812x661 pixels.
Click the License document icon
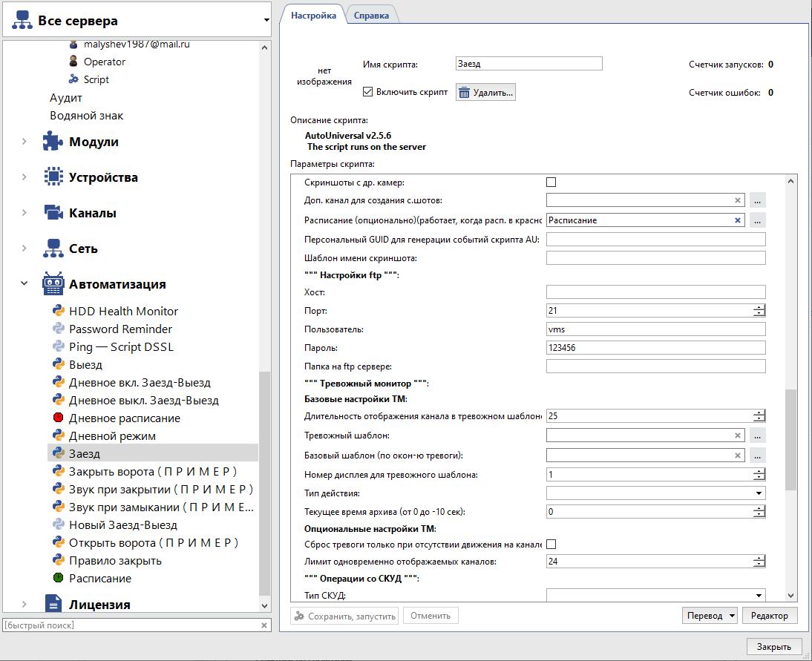tap(53, 604)
